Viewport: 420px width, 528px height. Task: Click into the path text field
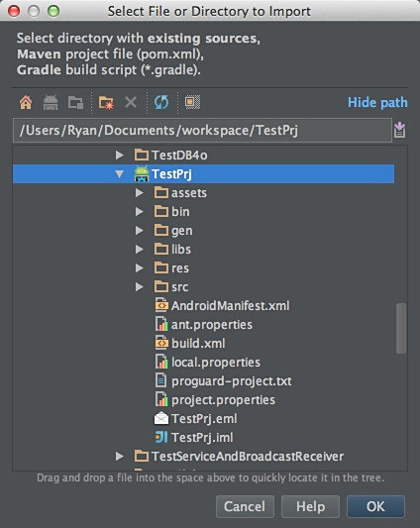(202, 131)
